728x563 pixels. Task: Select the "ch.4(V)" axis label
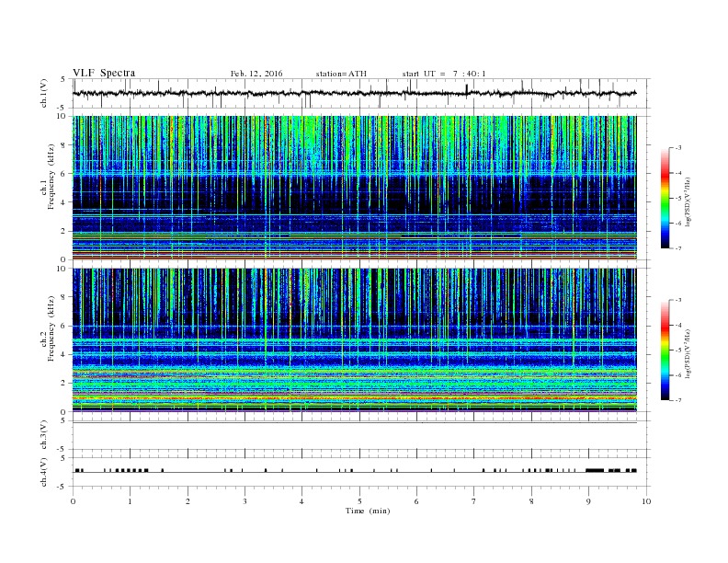coord(44,472)
